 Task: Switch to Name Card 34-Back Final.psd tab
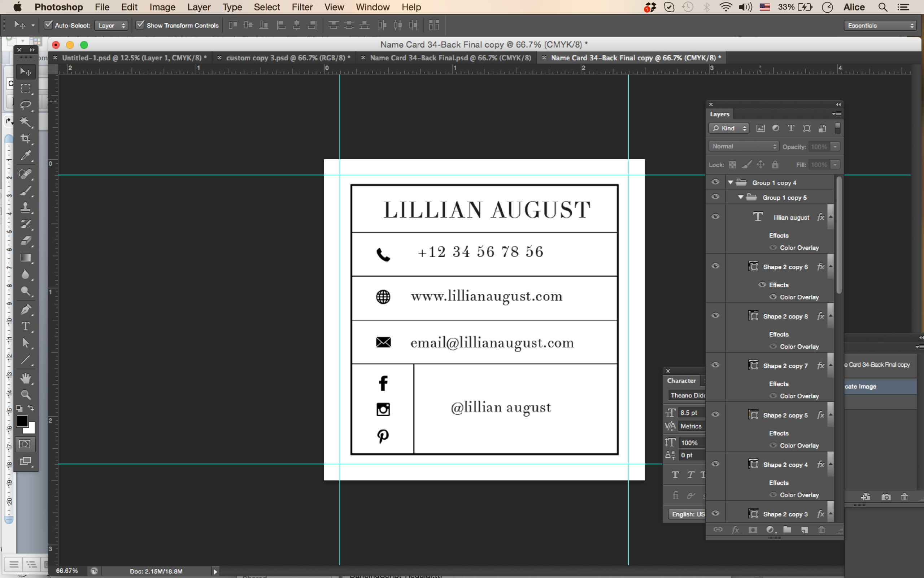point(450,58)
